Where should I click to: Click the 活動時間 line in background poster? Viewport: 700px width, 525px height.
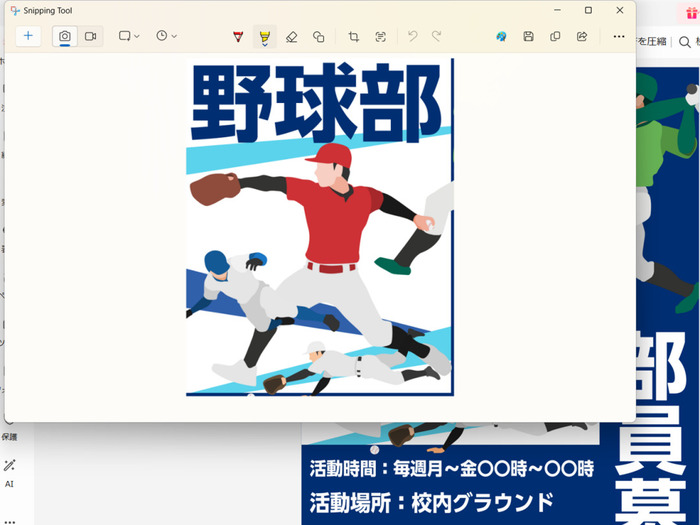tap(451, 469)
